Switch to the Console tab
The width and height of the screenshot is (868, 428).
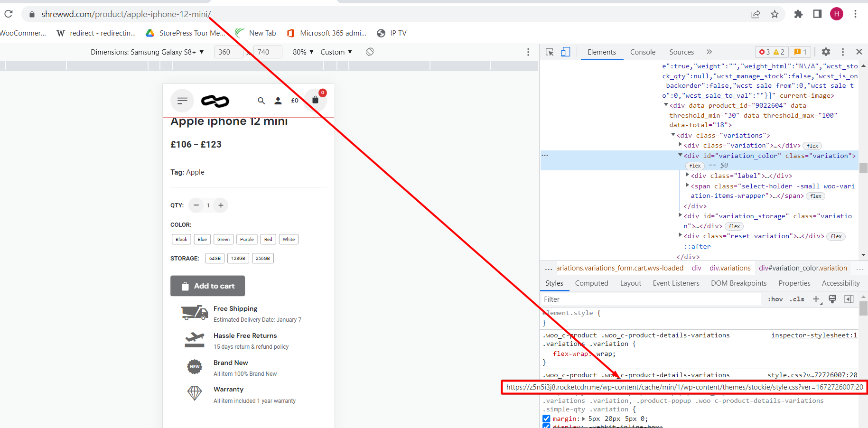643,52
